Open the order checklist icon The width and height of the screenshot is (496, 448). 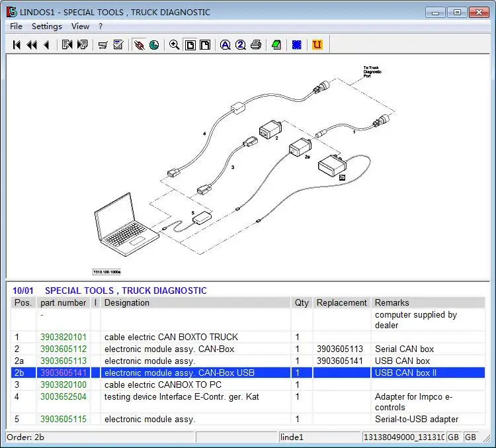[x=118, y=44]
